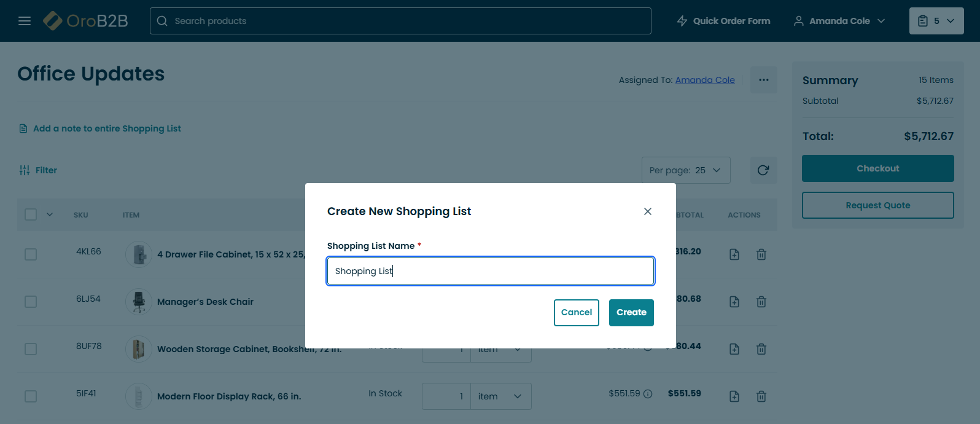Open unit dropdown for Modern Floor Display Rack
980x424 pixels.
(x=500, y=396)
